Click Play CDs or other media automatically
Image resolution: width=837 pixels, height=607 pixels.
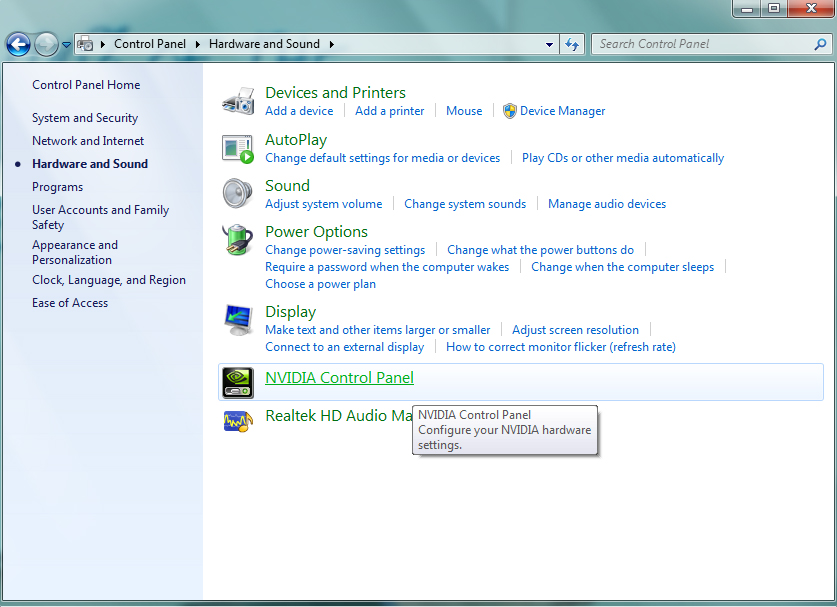(x=622, y=158)
